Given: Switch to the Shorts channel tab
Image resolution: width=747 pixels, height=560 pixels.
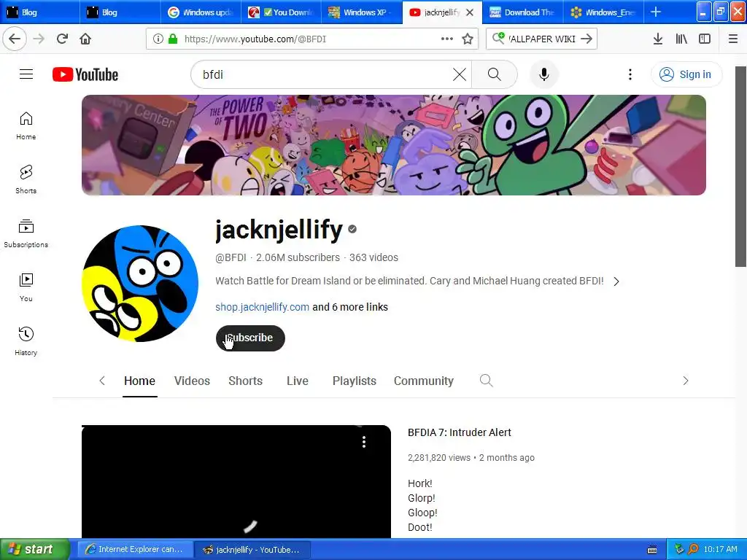Looking at the screenshot, I should 245,381.
